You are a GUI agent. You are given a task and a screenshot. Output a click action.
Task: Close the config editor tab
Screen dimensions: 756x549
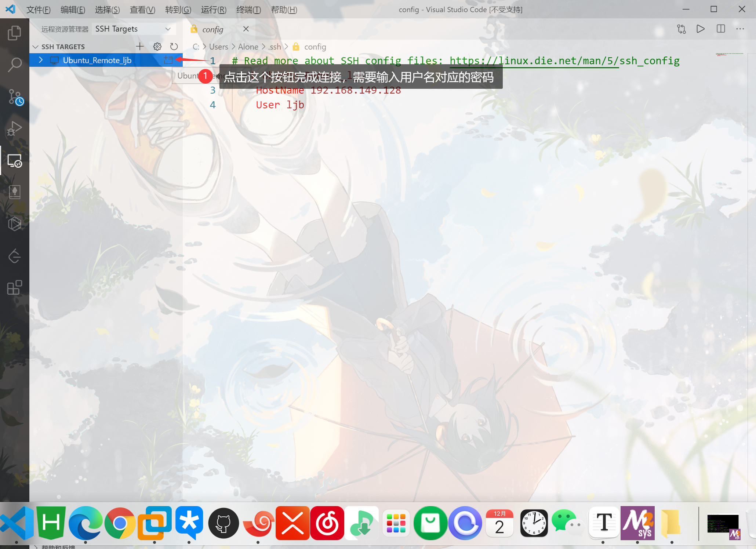click(x=246, y=29)
